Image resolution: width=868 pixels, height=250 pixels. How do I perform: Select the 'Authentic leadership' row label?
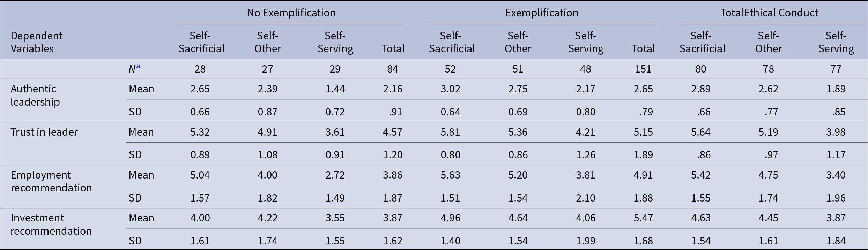35,95
